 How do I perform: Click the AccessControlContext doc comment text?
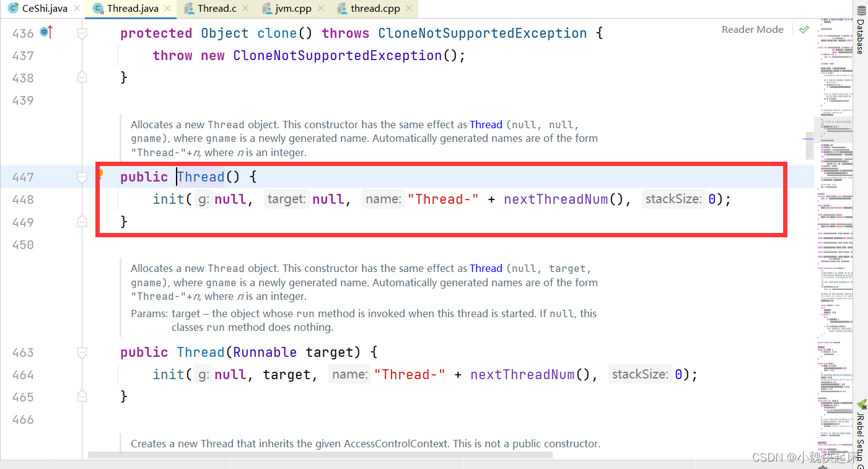[366, 444]
